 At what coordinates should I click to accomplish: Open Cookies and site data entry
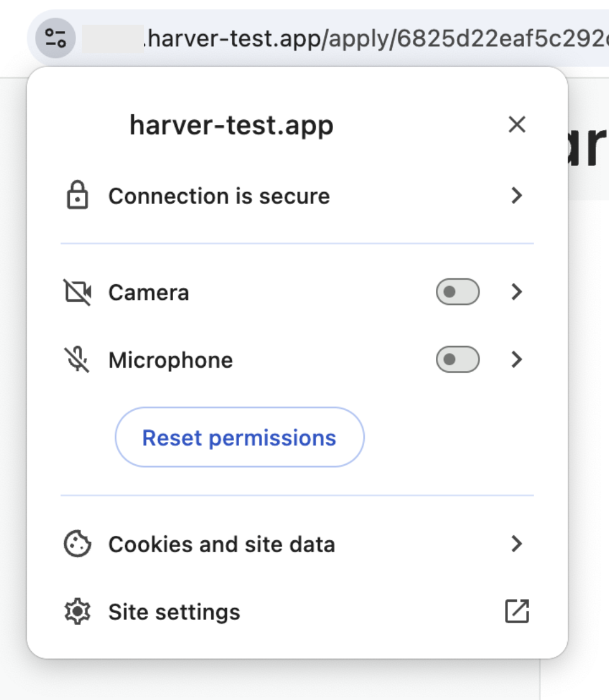coord(297,544)
